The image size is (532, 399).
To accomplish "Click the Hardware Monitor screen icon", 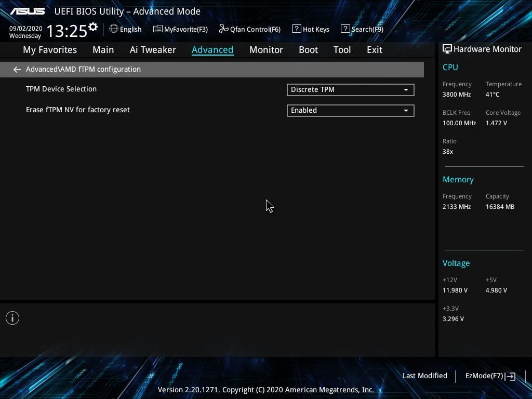I will [x=447, y=49].
